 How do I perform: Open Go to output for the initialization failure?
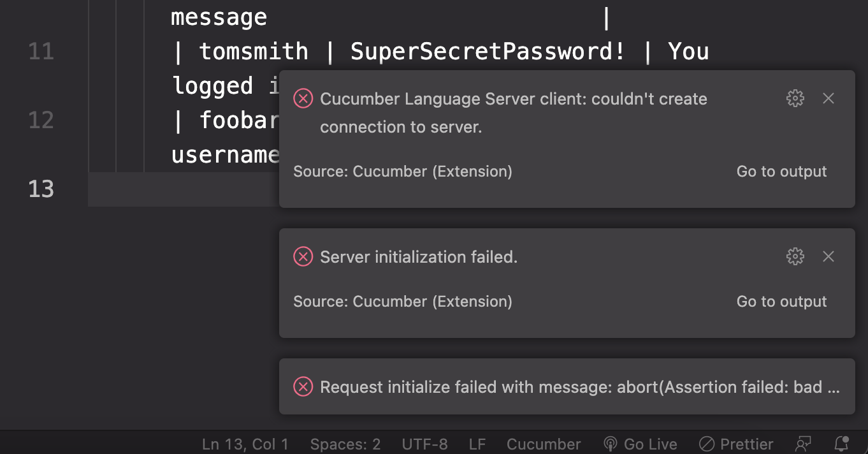point(781,301)
